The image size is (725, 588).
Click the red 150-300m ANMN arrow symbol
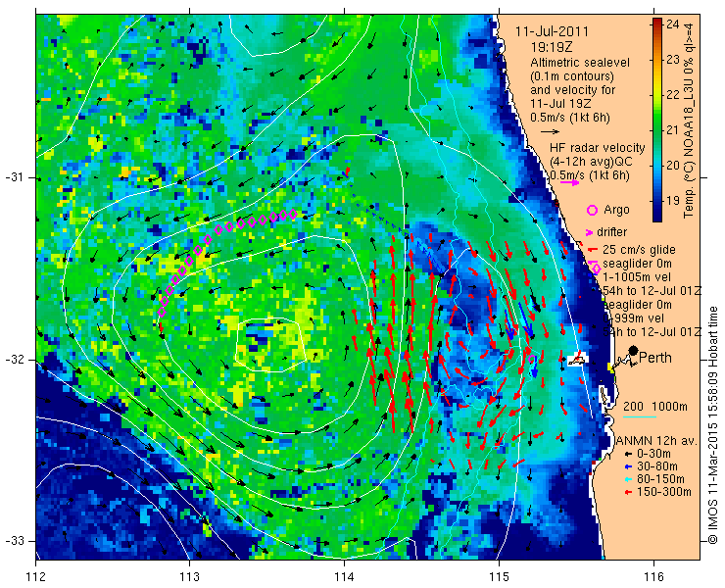[x=628, y=492]
